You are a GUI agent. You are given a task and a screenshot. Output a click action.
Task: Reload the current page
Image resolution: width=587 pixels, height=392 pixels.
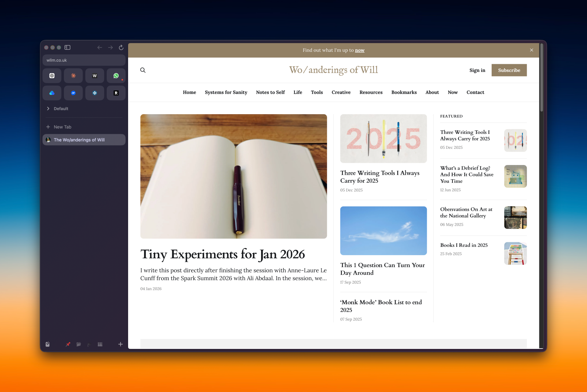pyautogui.click(x=121, y=47)
